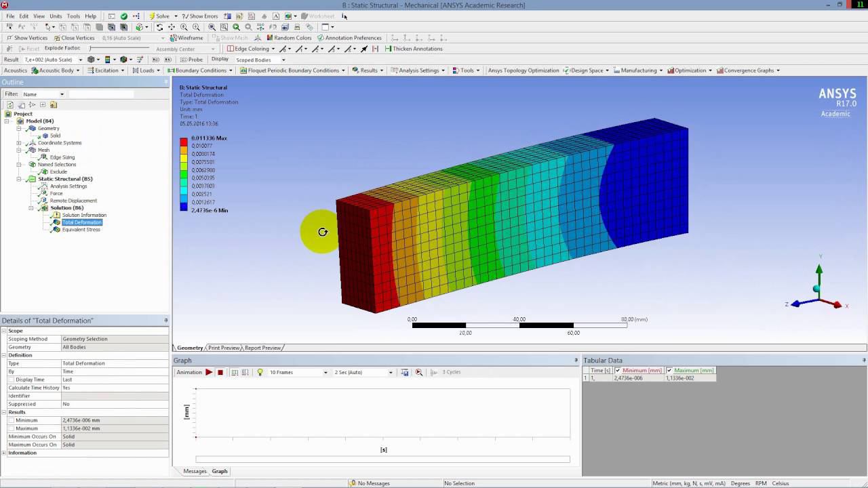Click the Ansys Topology Optimization button

pos(524,70)
